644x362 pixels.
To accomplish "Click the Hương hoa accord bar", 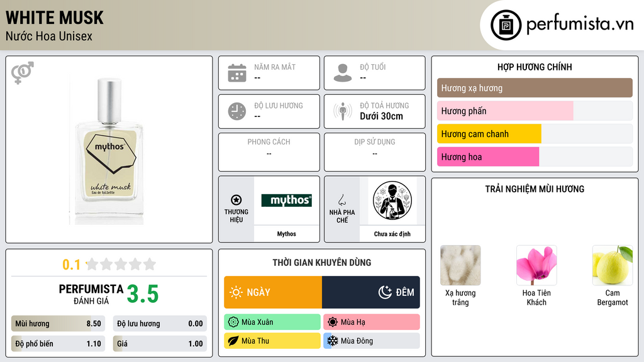I will pos(535,156).
